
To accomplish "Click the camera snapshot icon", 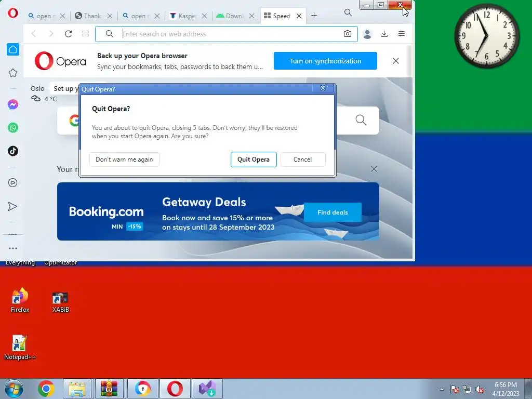I will coord(348,34).
